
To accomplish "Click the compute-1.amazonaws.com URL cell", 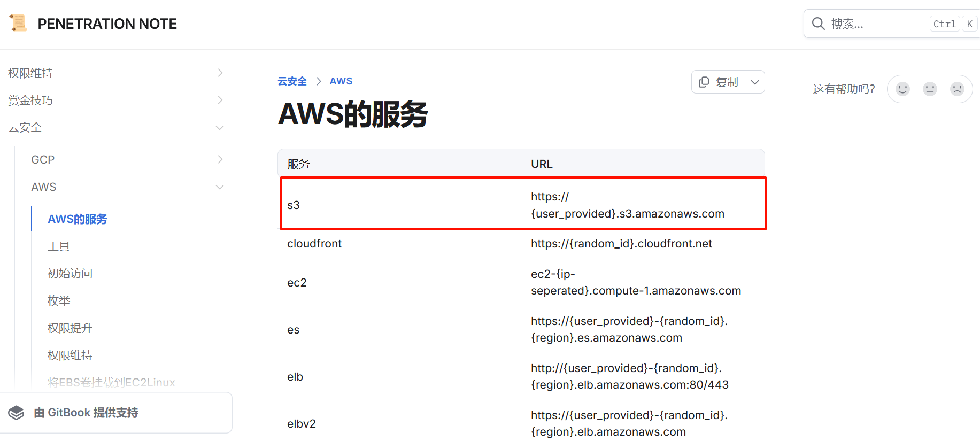I will click(x=643, y=282).
